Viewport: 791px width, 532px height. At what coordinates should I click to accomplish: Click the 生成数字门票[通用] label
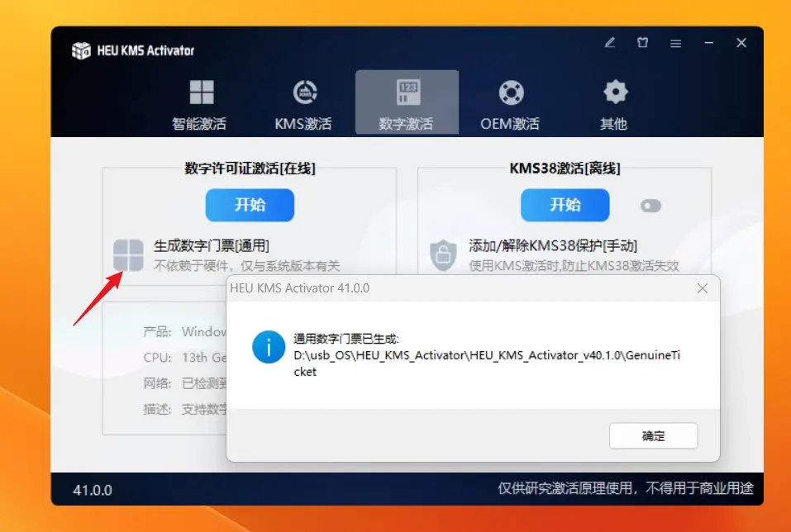[212, 246]
